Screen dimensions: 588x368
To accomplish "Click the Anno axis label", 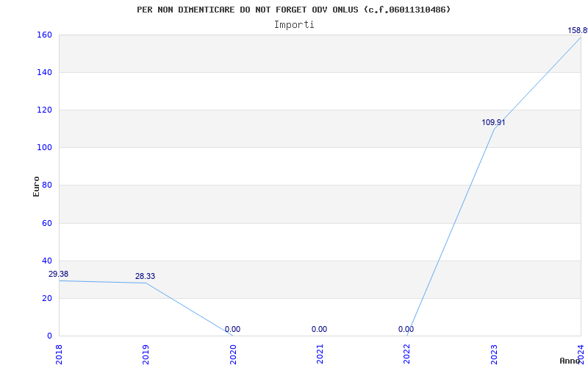I will (570, 361).
